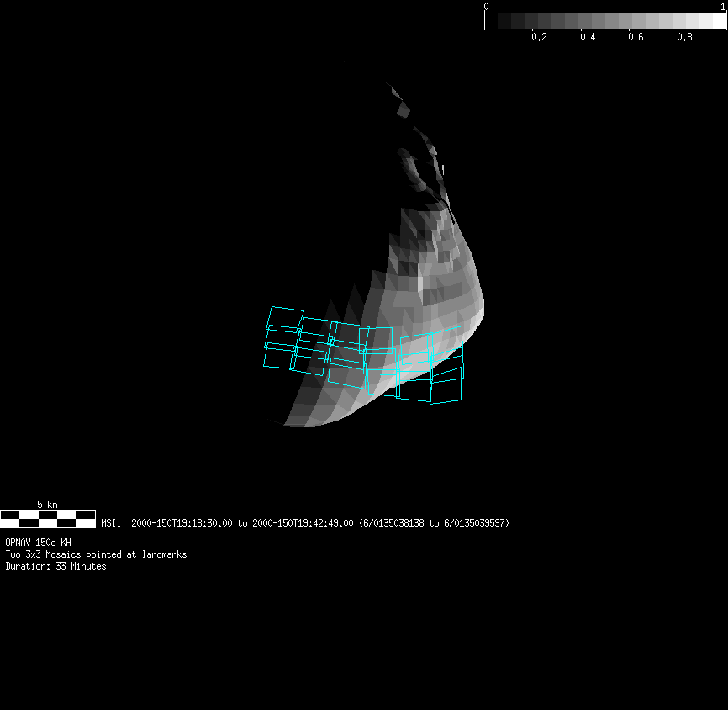
Task: Click the 1 maximum label of the colorbar
Action: [723, 7]
